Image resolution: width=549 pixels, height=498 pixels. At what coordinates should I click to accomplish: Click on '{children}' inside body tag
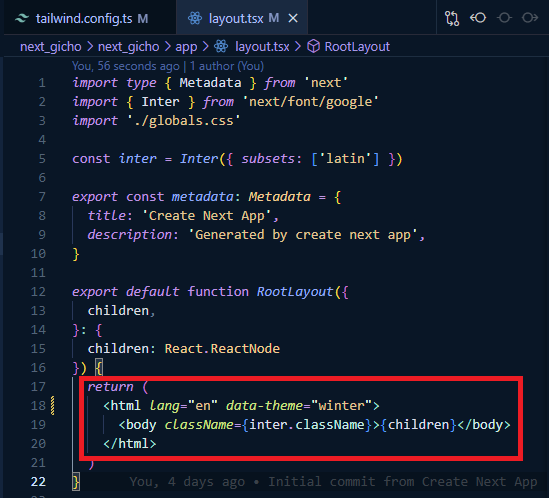pyautogui.click(x=418, y=425)
